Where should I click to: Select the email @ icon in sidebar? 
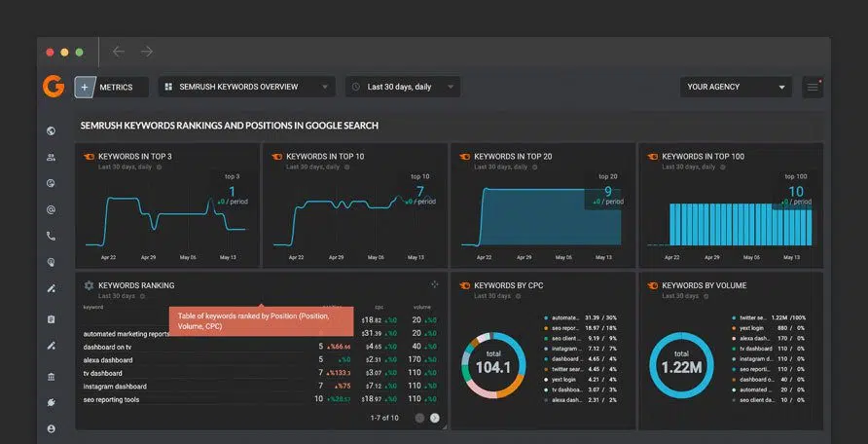[51, 209]
